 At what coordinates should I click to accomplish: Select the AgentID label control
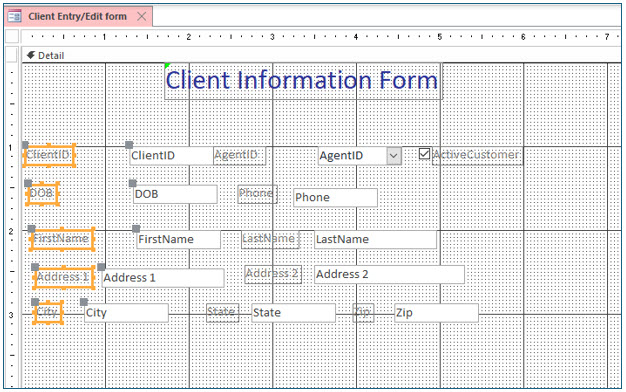239,155
